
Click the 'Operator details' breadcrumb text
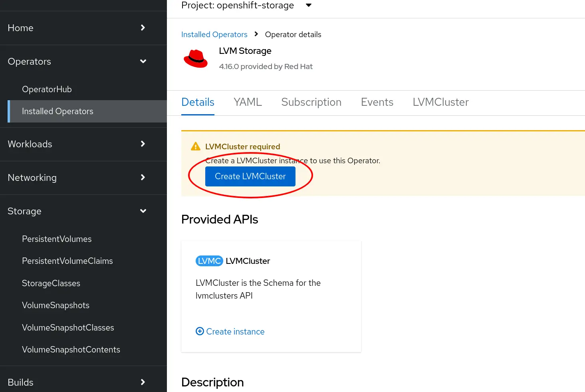click(293, 34)
